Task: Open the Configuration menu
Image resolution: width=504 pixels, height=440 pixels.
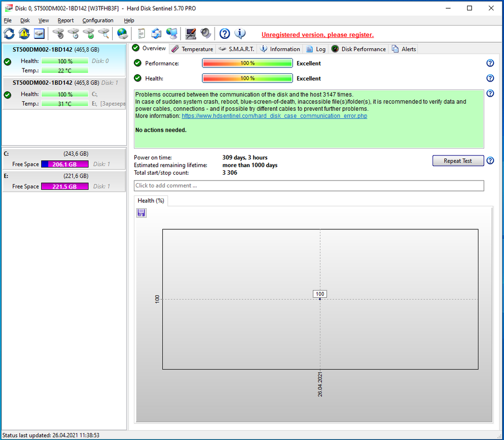Action: pyautogui.click(x=97, y=21)
